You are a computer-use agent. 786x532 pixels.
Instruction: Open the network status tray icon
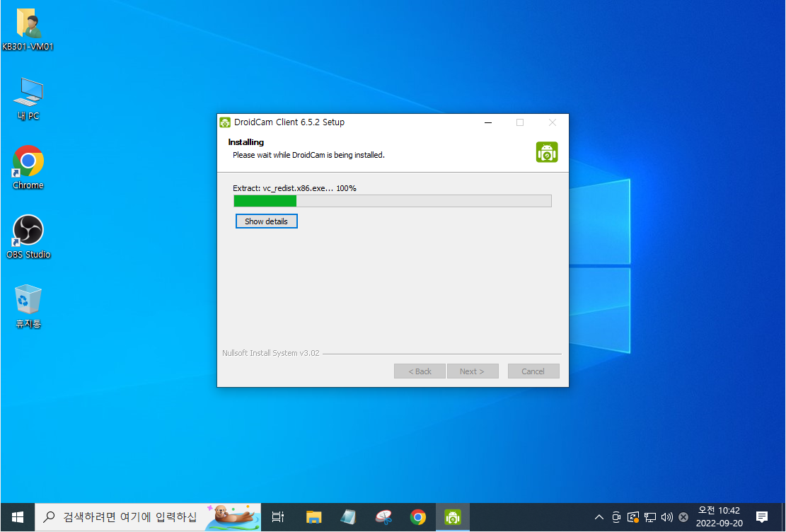(650, 517)
